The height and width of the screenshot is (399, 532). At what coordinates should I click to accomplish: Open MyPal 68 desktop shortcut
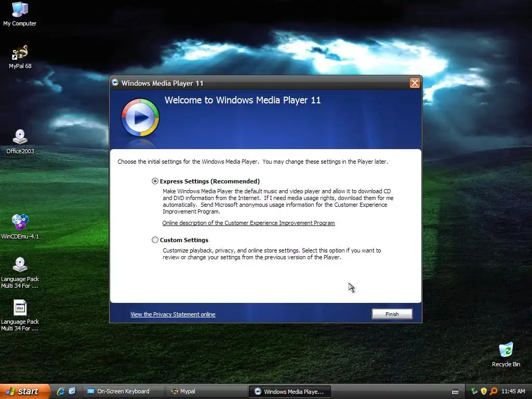tap(20, 57)
